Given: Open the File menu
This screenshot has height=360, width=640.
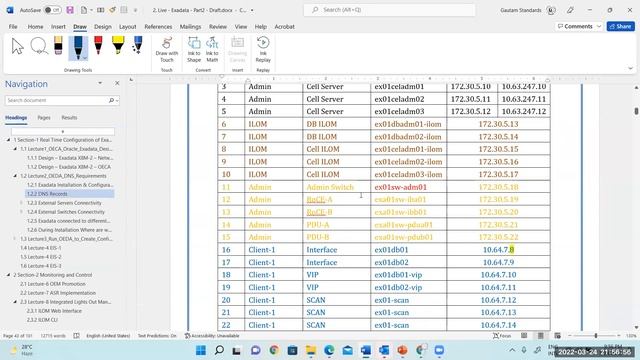Looking at the screenshot, I should click(x=13, y=27).
